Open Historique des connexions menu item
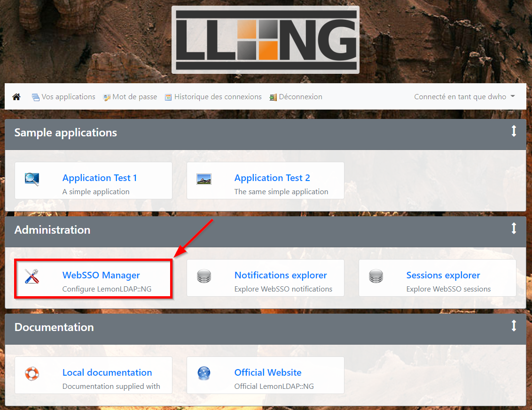Image resolution: width=532 pixels, height=410 pixels. 213,97
